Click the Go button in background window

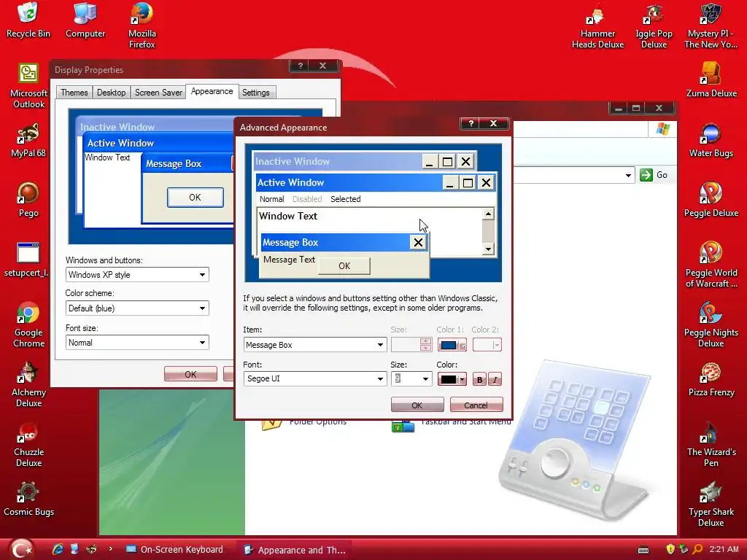653,175
